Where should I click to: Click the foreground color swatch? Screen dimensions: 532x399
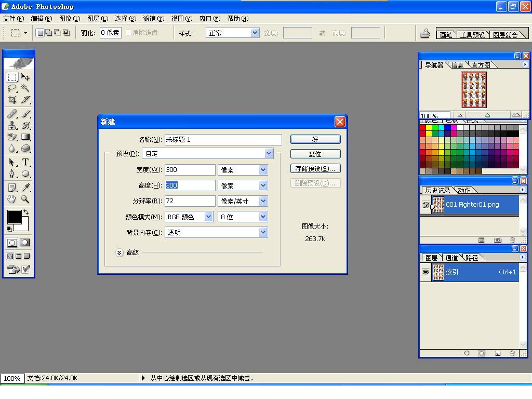coord(14,217)
